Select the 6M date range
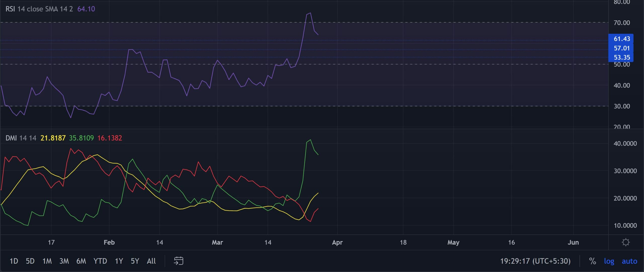Viewport: 644px width, 272px height. coord(81,261)
